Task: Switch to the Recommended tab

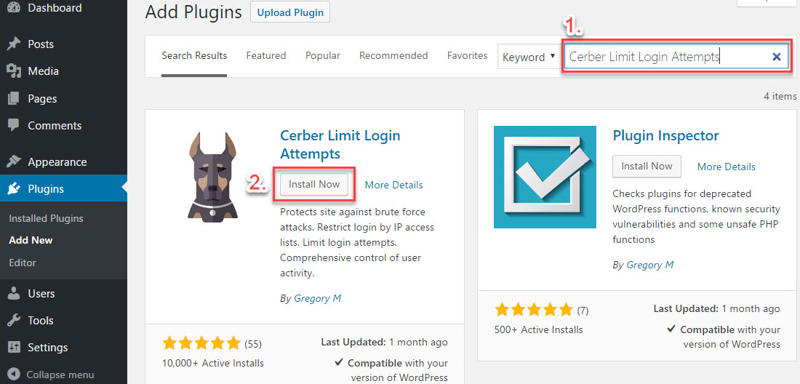Action: [x=393, y=56]
